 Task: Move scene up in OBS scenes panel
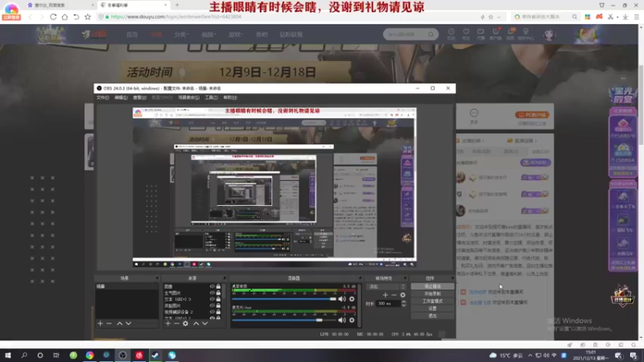tap(119, 323)
